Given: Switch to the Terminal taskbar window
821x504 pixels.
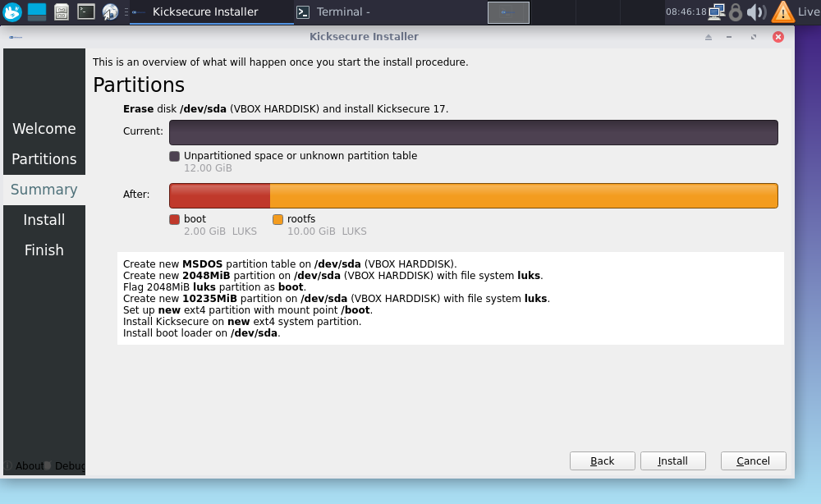Looking at the screenshot, I should [333, 11].
